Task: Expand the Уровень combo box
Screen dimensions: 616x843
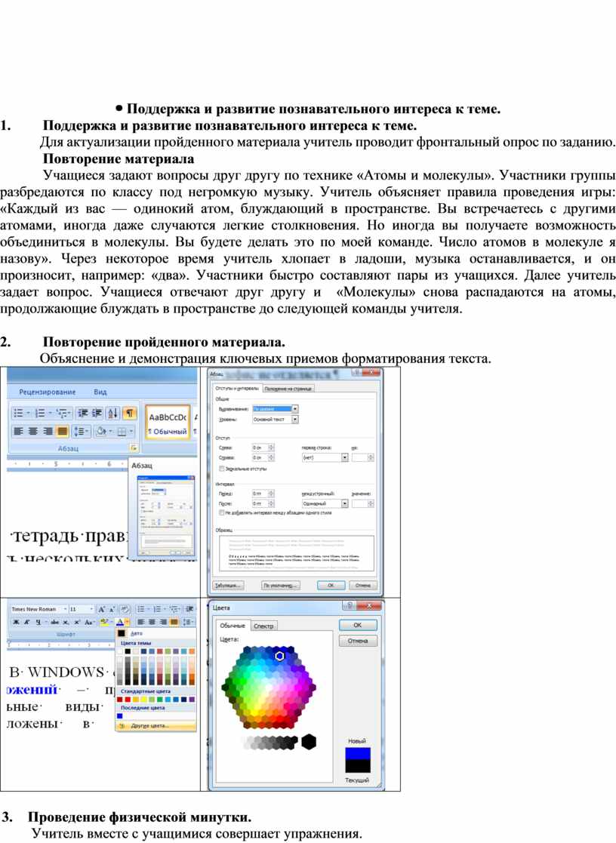Action: tap(295, 419)
